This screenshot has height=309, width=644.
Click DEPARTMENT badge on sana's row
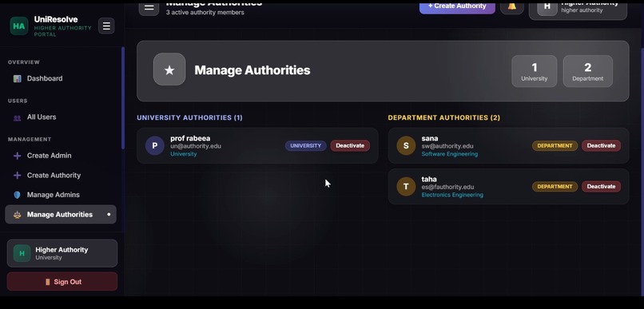[x=555, y=145]
